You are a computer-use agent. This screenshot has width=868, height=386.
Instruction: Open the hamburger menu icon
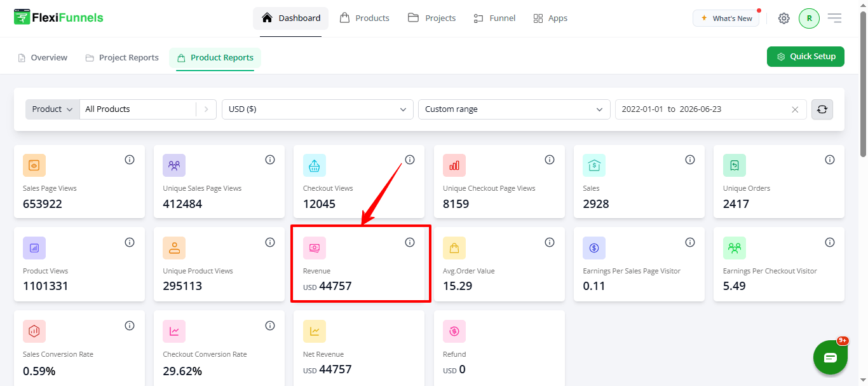coord(834,18)
